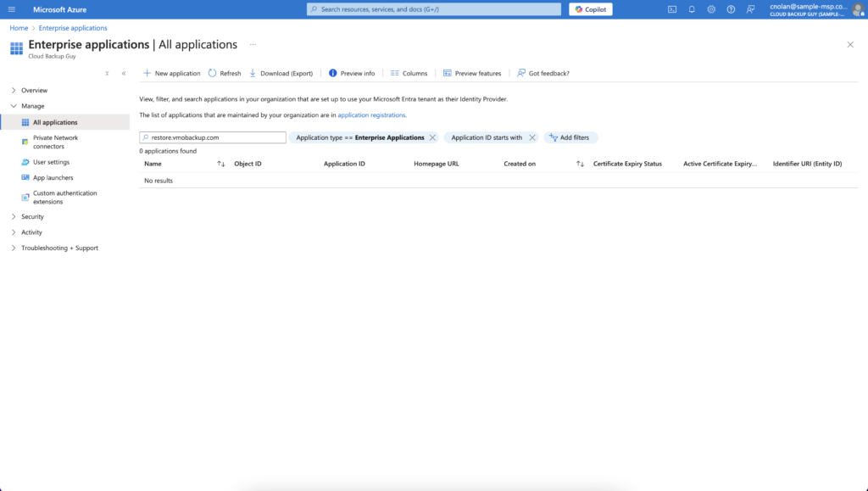Image resolution: width=868 pixels, height=491 pixels.
Task: Go to Home breadcrumb
Action: click(19, 28)
